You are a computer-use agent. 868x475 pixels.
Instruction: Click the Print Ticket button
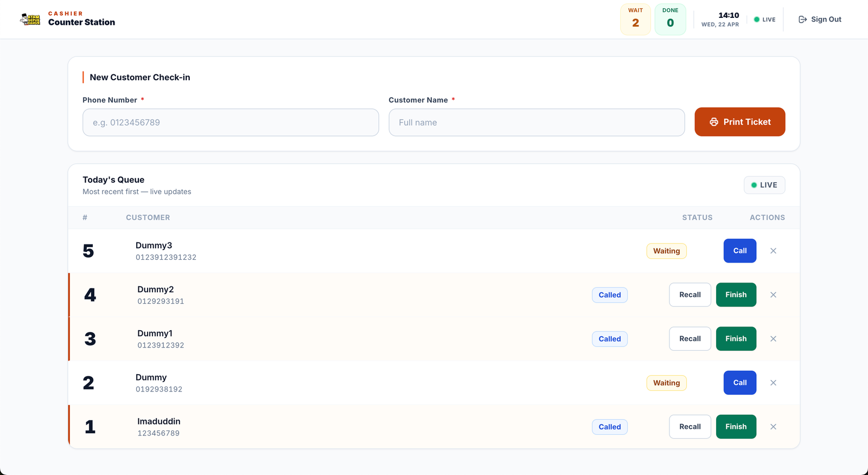739,122
